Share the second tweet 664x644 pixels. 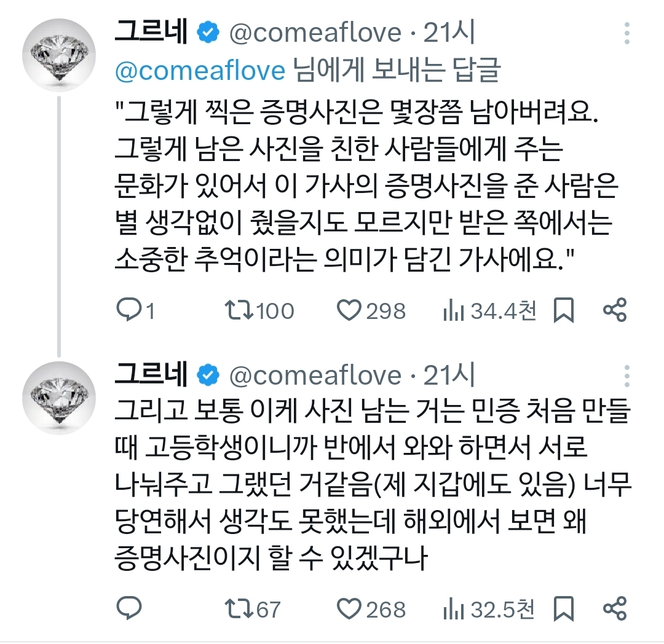tap(614, 608)
